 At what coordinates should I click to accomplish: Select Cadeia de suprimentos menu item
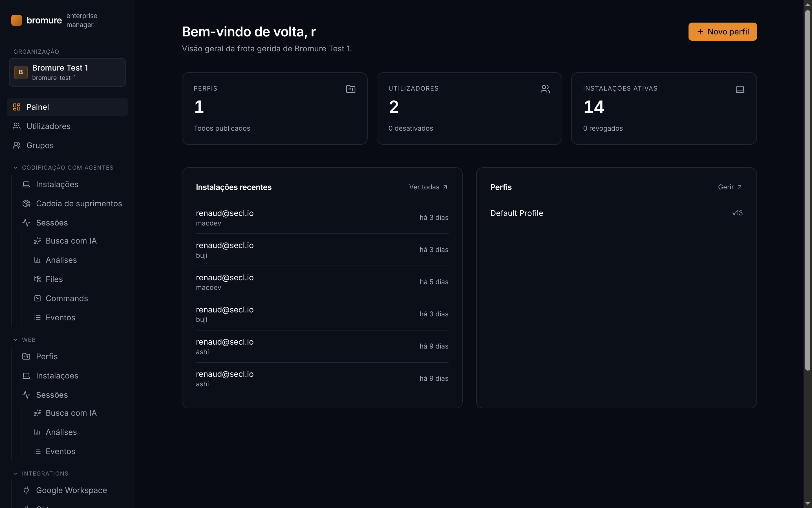72,203
